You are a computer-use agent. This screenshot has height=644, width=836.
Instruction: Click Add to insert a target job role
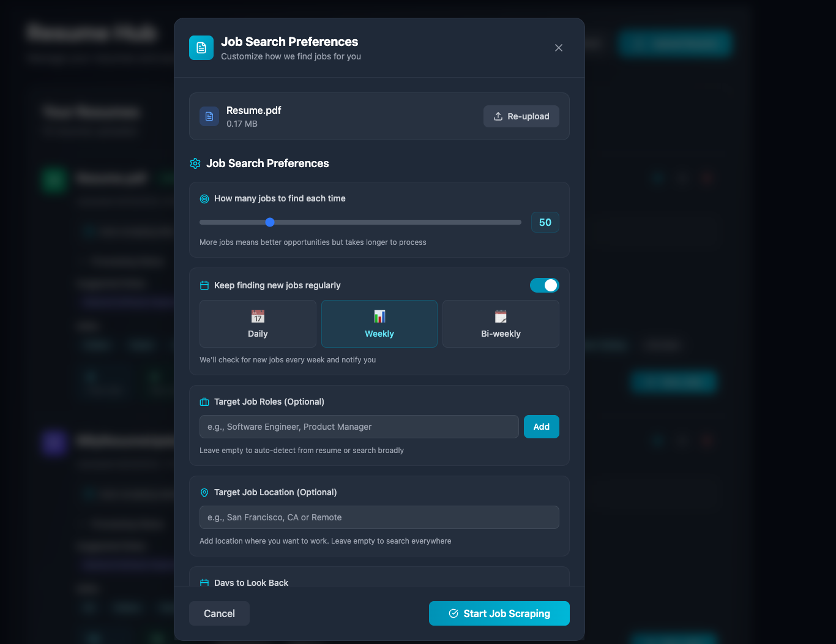pos(541,426)
